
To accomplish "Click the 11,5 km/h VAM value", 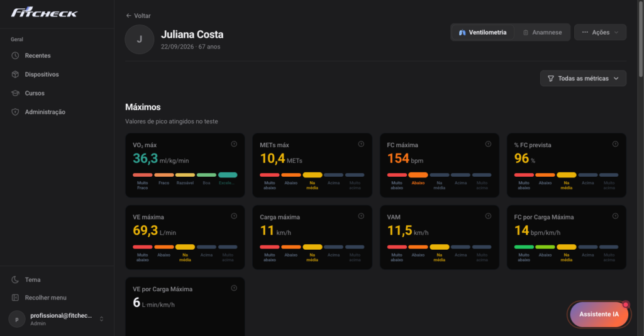I will point(408,231).
